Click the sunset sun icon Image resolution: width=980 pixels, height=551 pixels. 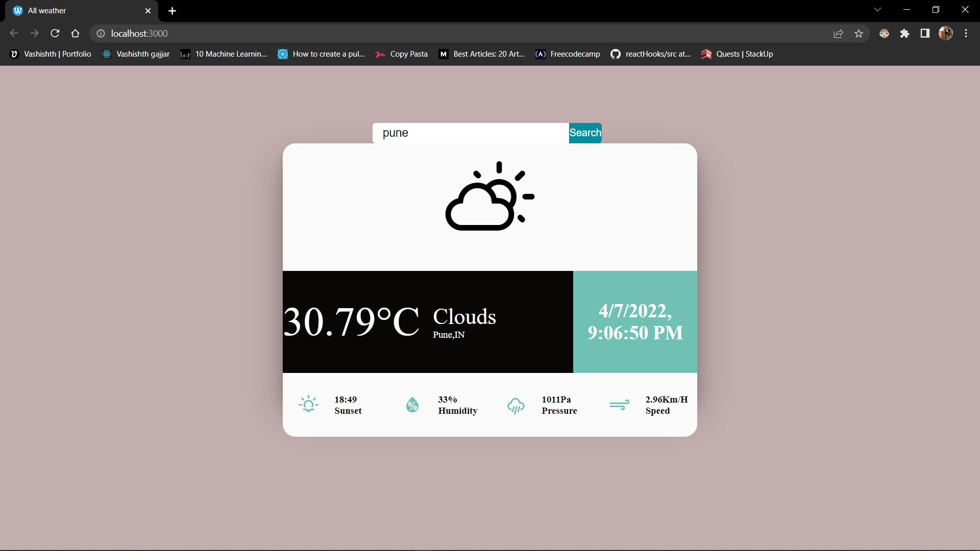pyautogui.click(x=308, y=405)
